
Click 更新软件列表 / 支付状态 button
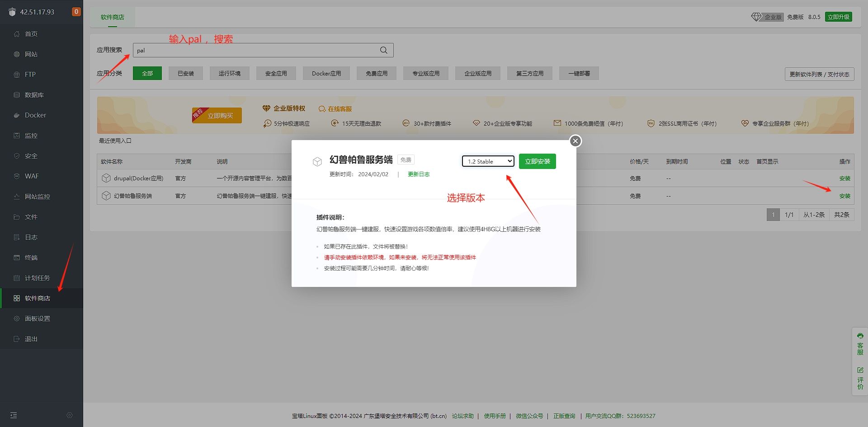tap(819, 74)
